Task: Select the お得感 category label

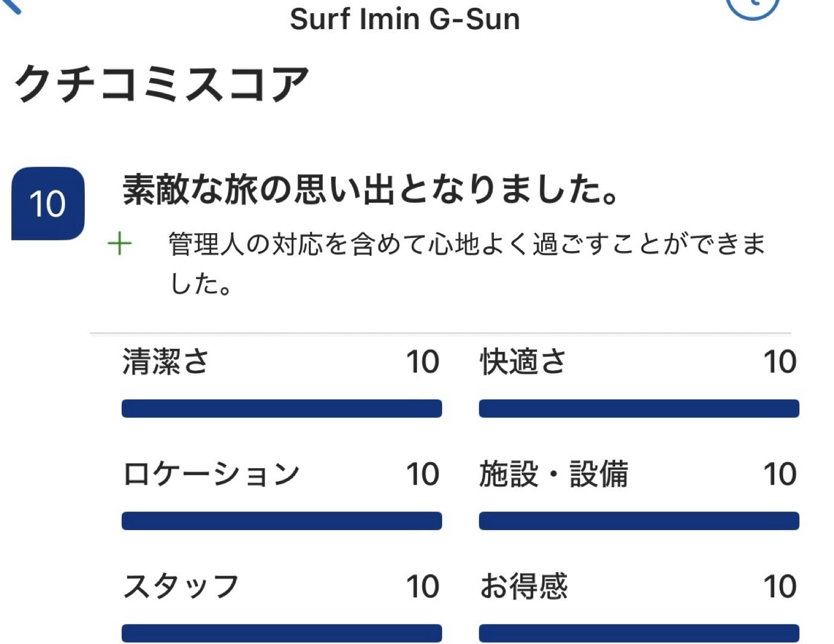Action: 524,587
